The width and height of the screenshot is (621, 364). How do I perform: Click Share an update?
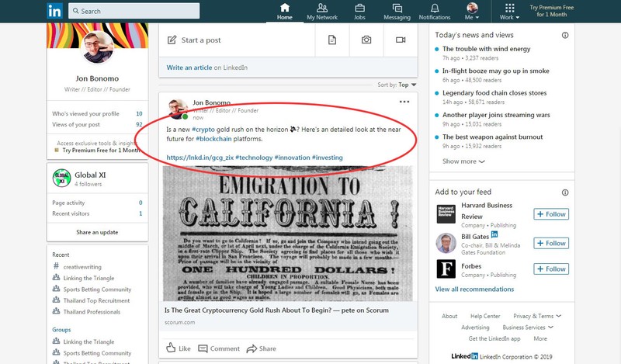(98, 232)
